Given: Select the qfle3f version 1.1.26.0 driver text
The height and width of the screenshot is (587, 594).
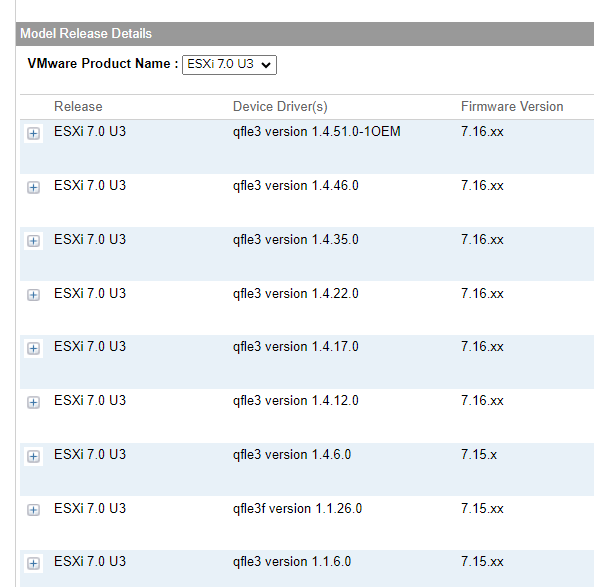Looking at the screenshot, I should point(297,508).
